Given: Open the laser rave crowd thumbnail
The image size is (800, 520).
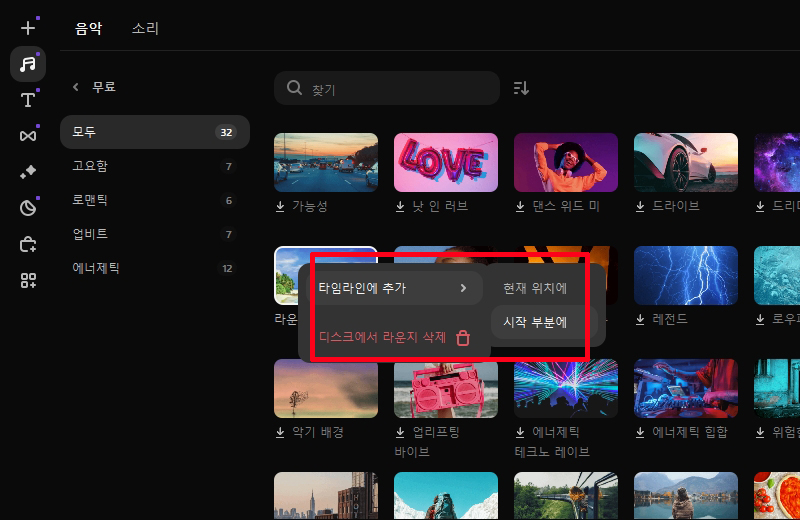Looking at the screenshot, I should coord(566,390).
